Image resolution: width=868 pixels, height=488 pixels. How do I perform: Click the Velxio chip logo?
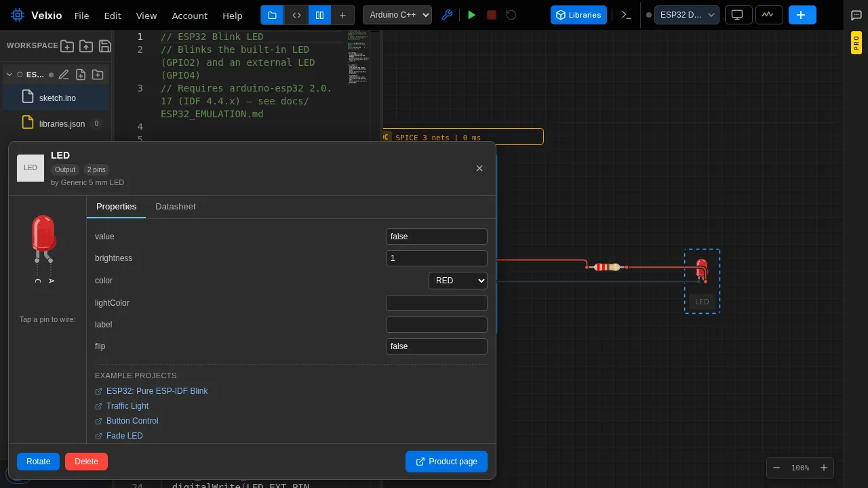pyautogui.click(x=18, y=15)
